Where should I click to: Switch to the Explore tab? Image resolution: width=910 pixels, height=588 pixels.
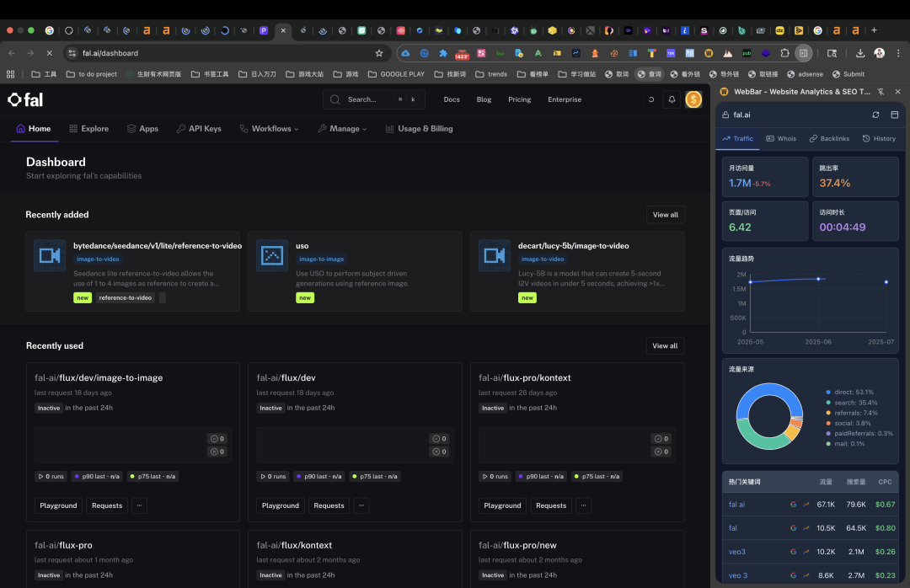tap(88, 129)
